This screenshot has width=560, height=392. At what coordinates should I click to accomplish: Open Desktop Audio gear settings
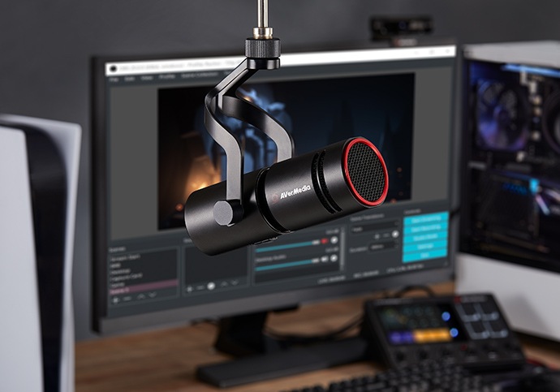pyautogui.click(x=334, y=258)
